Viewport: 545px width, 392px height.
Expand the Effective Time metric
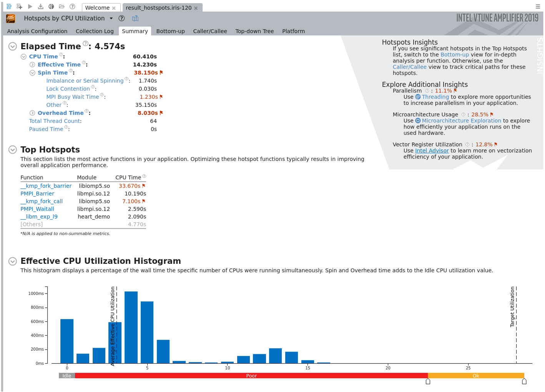[x=32, y=65]
